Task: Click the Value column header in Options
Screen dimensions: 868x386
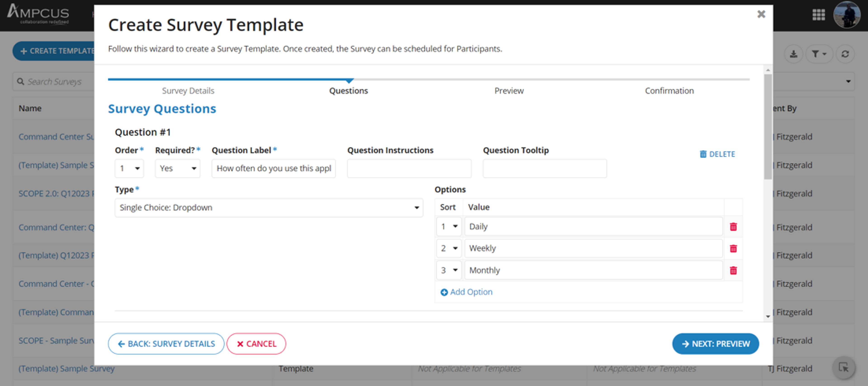Action: coord(479,207)
